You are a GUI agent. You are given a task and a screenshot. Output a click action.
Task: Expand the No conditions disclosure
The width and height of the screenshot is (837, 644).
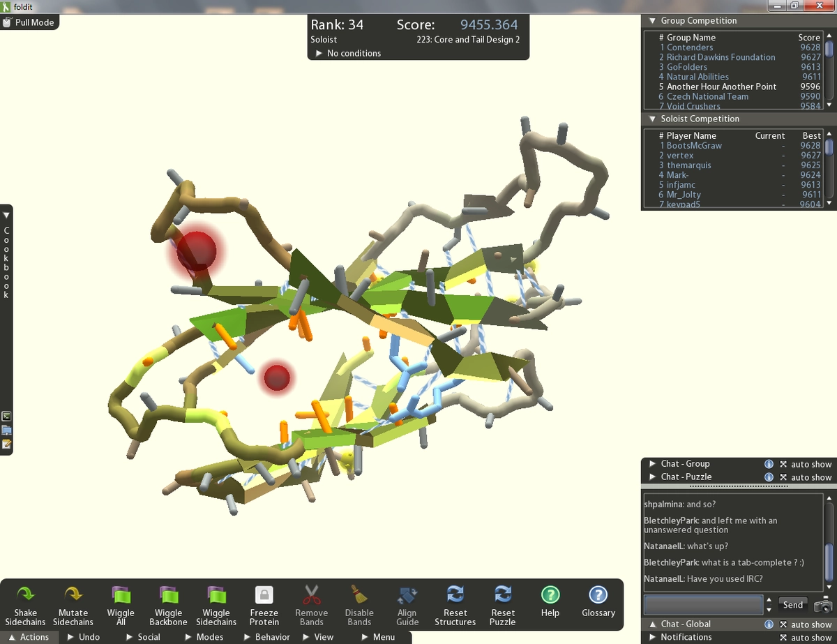pyautogui.click(x=320, y=54)
